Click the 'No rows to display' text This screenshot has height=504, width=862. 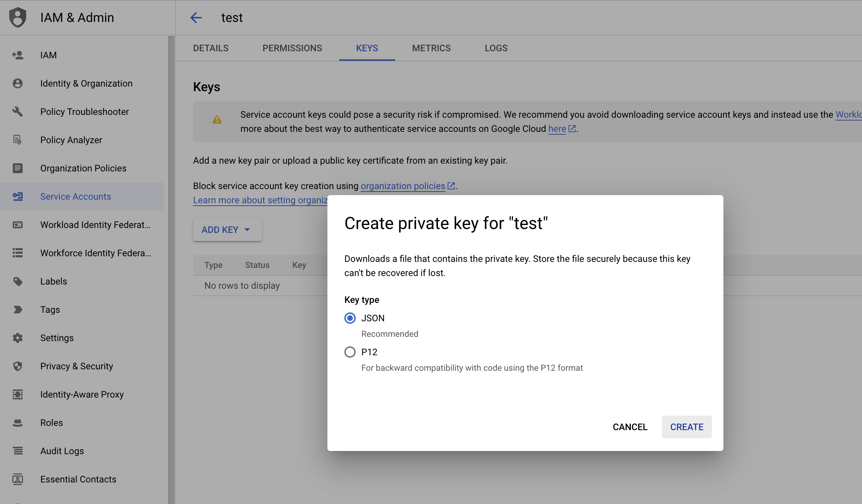(242, 286)
